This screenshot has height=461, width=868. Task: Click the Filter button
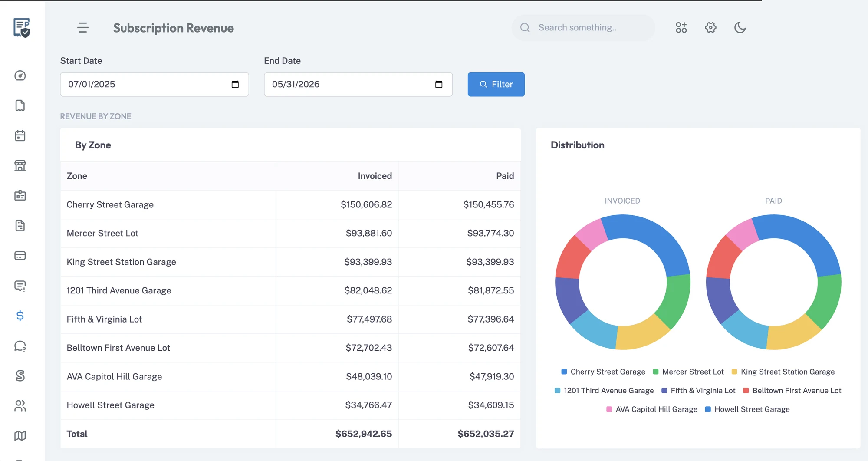click(x=496, y=84)
